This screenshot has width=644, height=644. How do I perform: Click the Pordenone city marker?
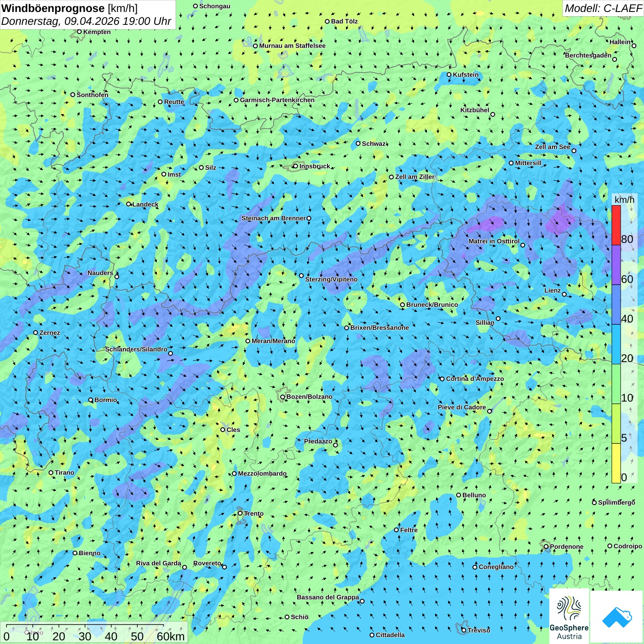(x=546, y=546)
